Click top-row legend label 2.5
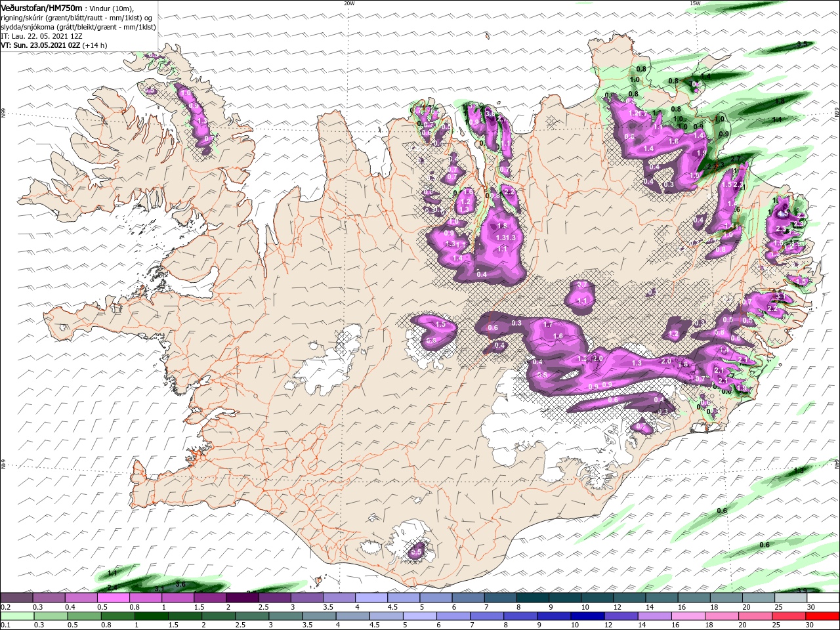 [263, 607]
